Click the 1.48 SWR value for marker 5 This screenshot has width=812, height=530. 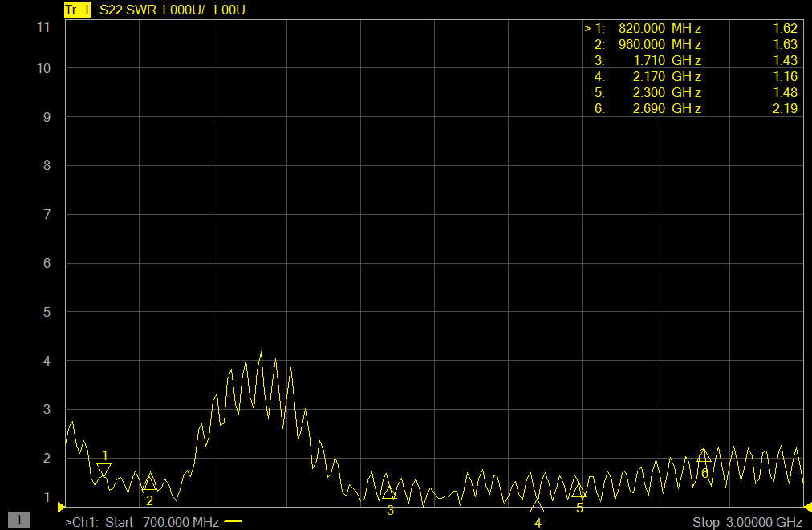[x=785, y=93]
